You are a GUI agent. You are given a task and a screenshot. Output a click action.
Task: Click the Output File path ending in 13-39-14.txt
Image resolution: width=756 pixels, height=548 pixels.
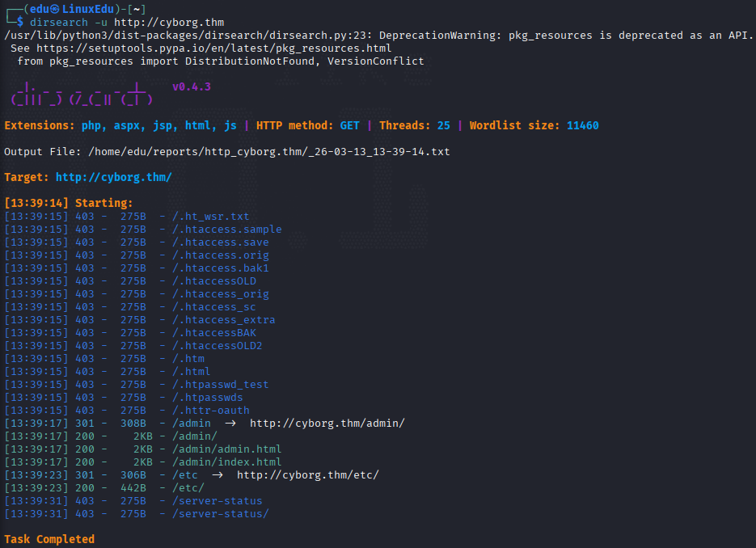point(269,152)
